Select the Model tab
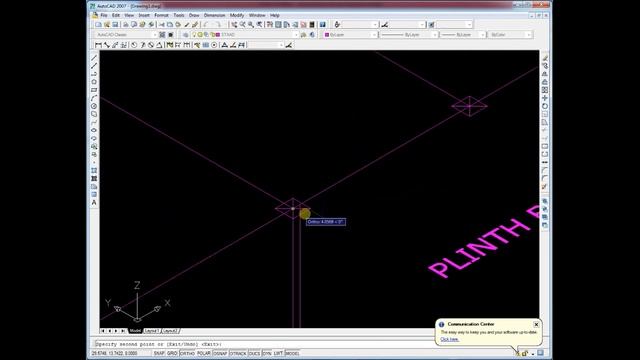The height and width of the screenshot is (360, 640). click(135, 331)
